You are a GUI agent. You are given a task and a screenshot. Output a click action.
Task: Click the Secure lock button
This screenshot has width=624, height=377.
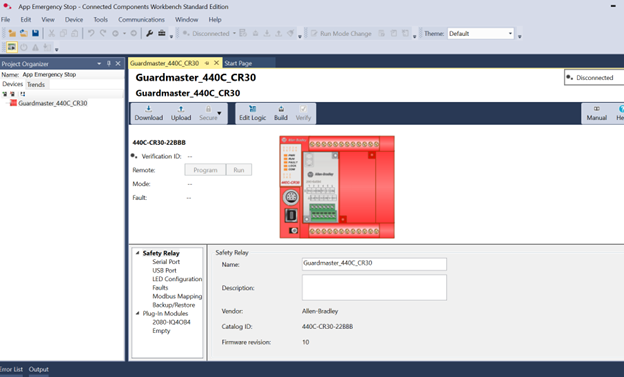(x=208, y=113)
